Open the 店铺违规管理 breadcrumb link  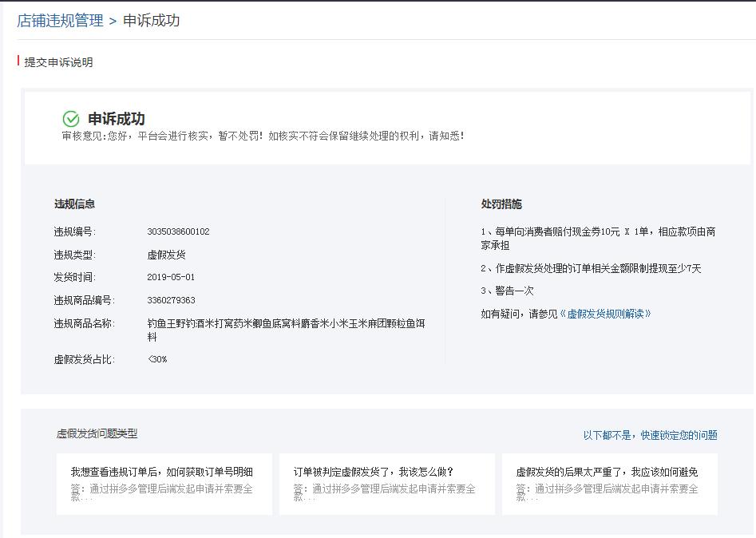click(x=58, y=19)
